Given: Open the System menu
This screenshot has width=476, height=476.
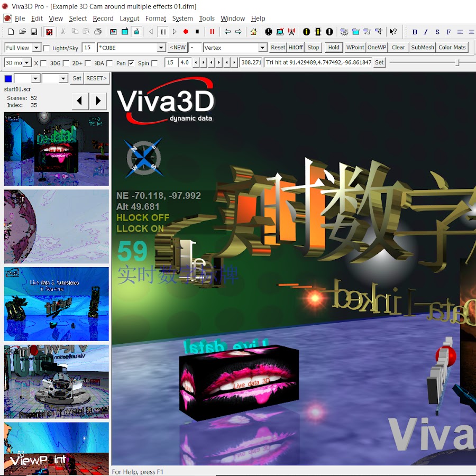Looking at the screenshot, I should click(182, 19).
